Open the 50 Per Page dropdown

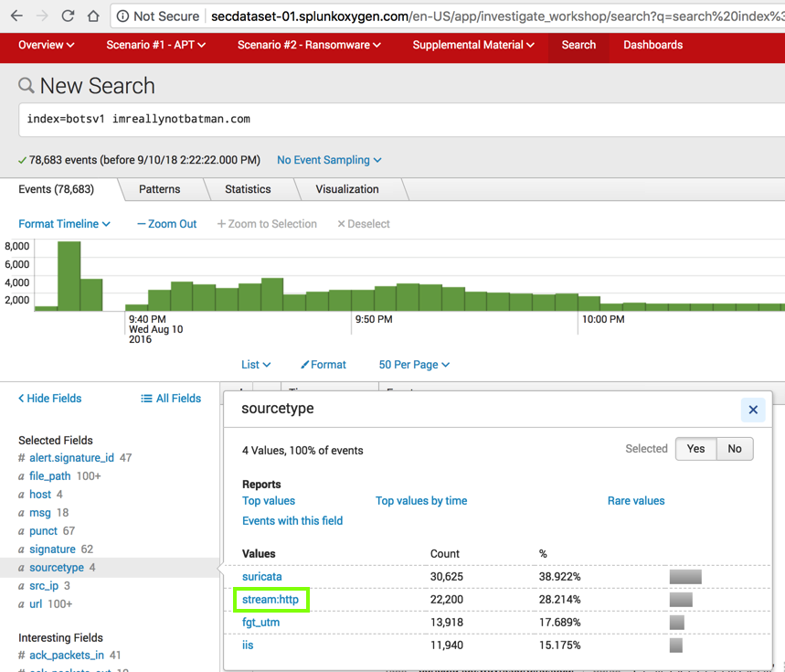(x=414, y=364)
